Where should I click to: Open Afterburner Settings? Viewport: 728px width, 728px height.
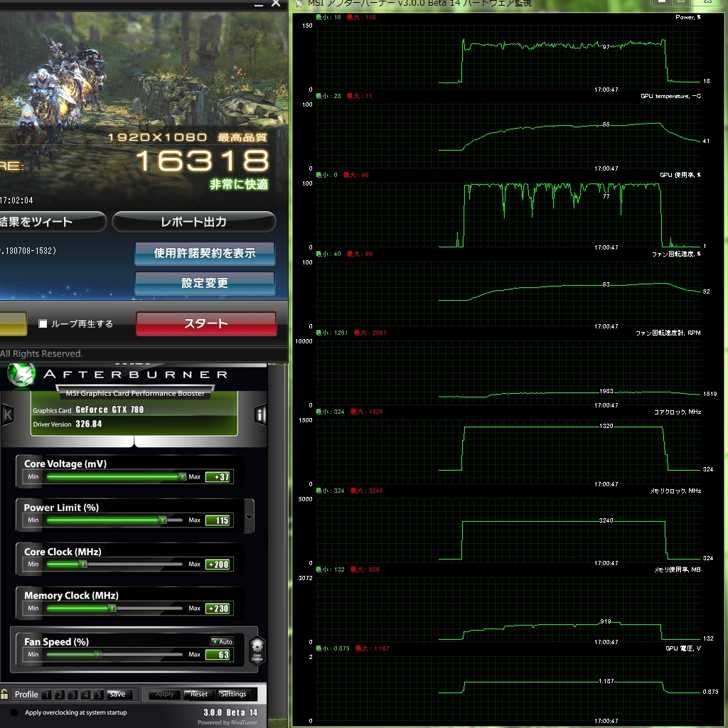pyautogui.click(x=233, y=694)
